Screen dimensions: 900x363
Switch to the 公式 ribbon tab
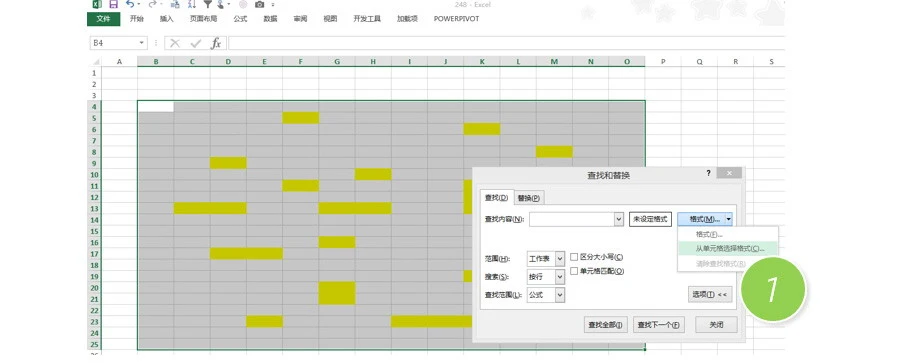[240, 19]
